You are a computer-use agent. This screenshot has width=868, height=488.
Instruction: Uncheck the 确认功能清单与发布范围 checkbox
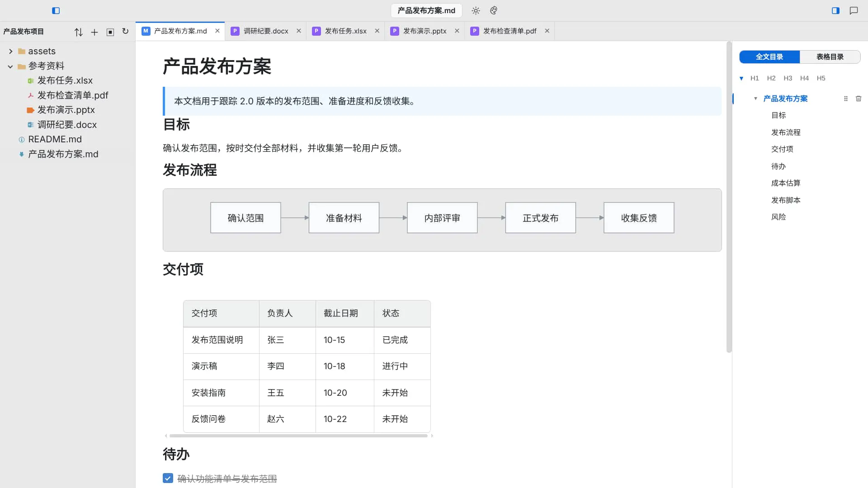(168, 478)
